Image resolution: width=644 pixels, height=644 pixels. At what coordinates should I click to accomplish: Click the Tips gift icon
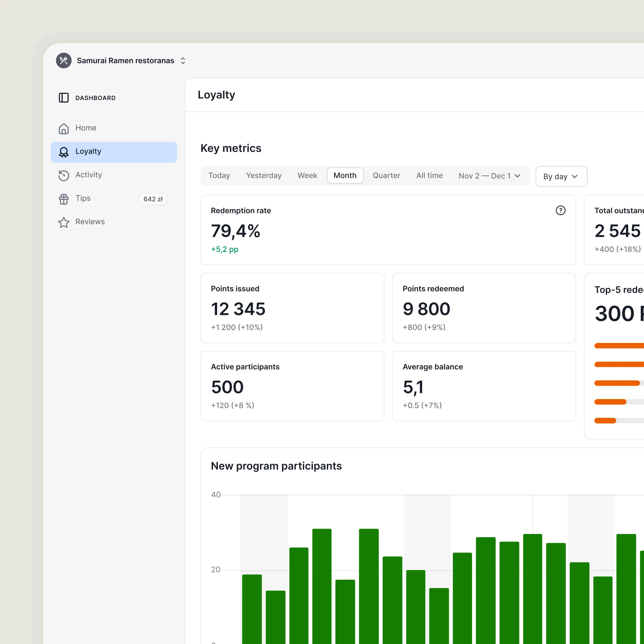[64, 199]
